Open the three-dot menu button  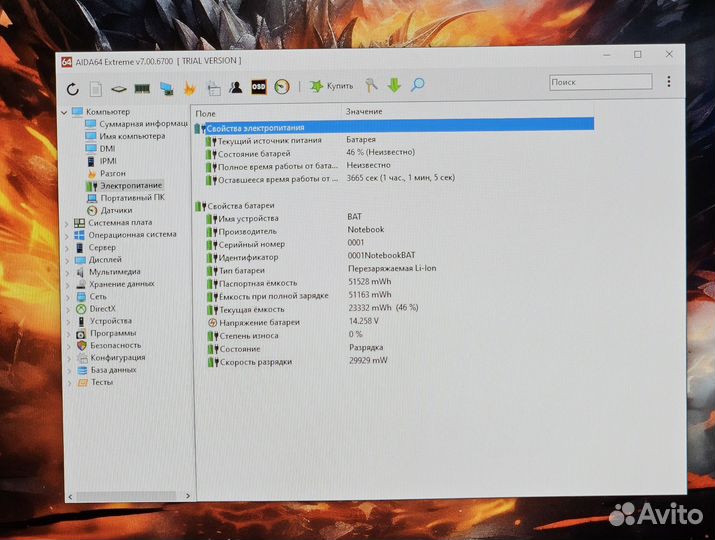click(668, 81)
